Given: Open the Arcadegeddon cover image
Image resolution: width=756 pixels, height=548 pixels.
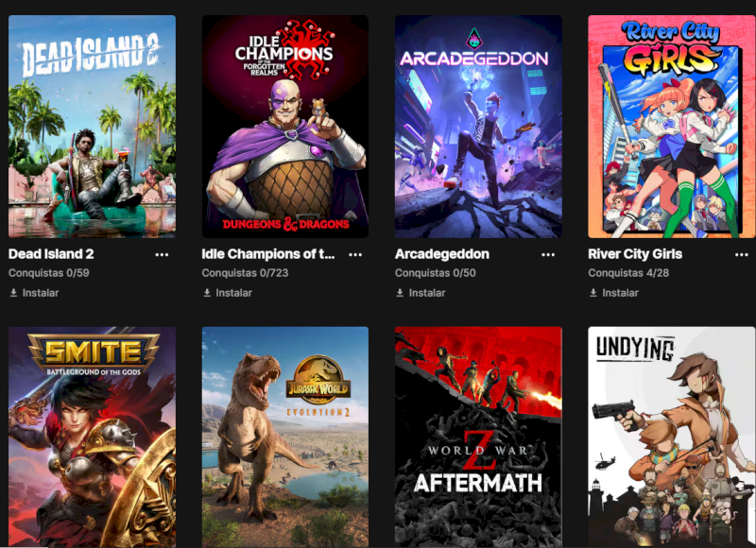Looking at the screenshot, I should [478, 127].
